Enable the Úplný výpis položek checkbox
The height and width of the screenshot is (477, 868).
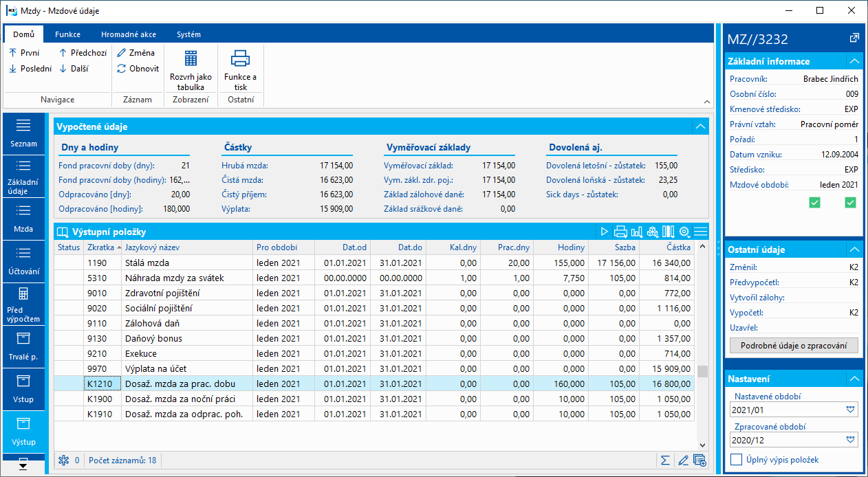[737, 460]
